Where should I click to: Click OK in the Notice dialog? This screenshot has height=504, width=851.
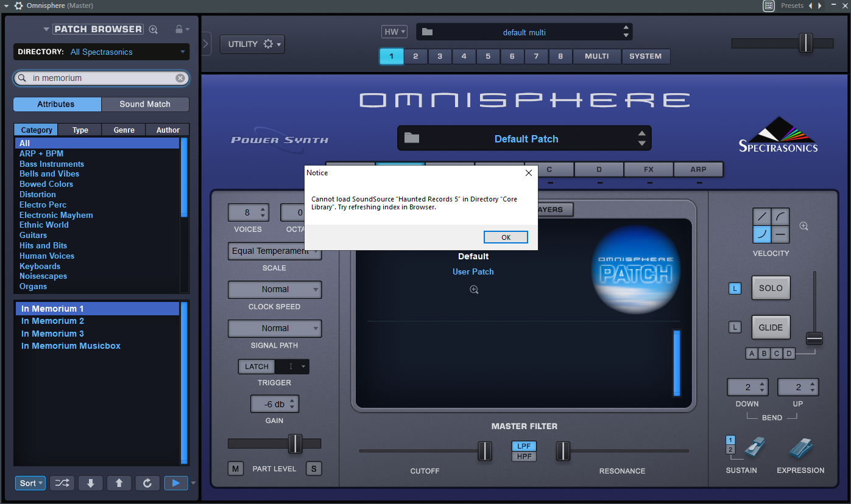(x=506, y=237)
